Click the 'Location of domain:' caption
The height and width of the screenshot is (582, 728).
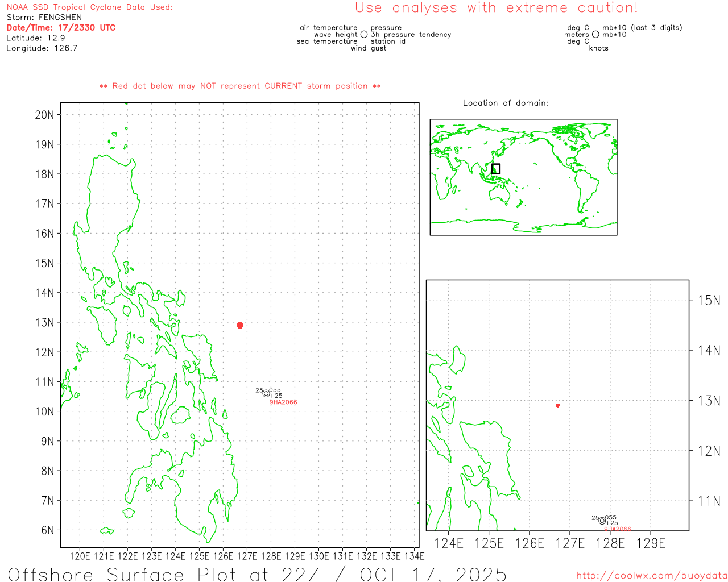click(x=505, y=103)
